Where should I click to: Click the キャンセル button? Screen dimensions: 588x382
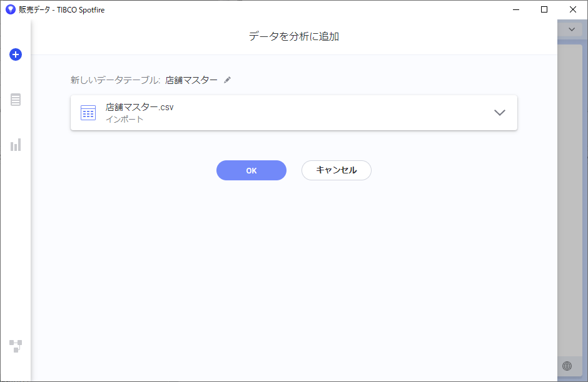pos(337,170)
